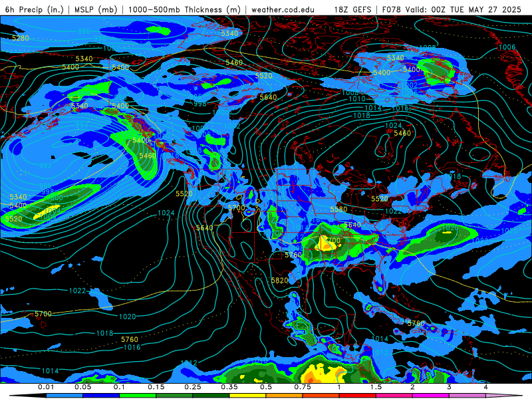Click the '0.01' legend value

(x=46, y=387)
